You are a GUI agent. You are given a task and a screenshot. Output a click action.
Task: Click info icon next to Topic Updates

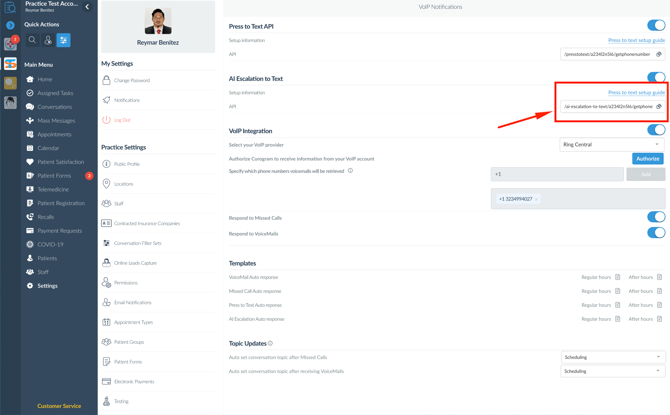pyautogui.click(x=270, y=343)
